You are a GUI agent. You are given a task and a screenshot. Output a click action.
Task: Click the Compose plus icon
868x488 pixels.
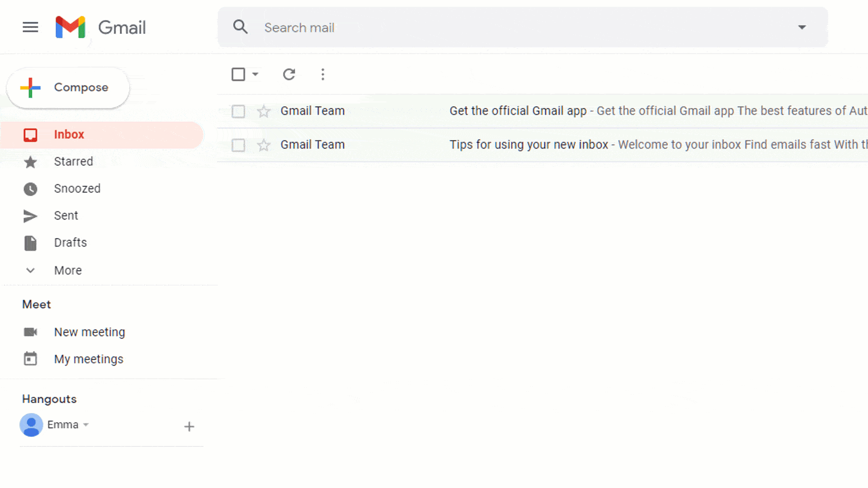30,88
